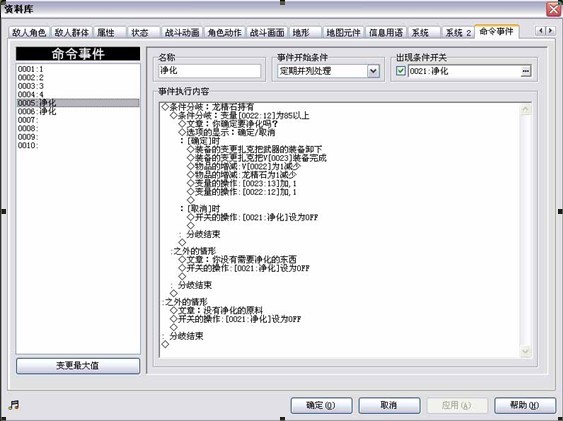
Task: Select list entry 0003:3
Action: pos(78,86)
